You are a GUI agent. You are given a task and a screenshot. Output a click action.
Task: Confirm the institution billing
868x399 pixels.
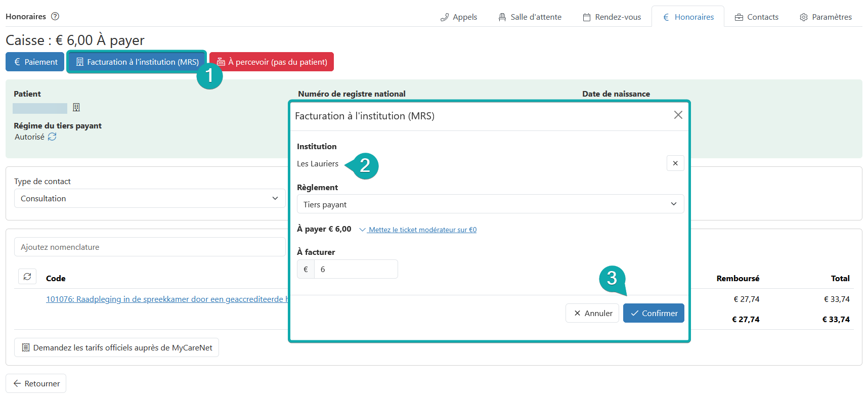click(654, 313)
